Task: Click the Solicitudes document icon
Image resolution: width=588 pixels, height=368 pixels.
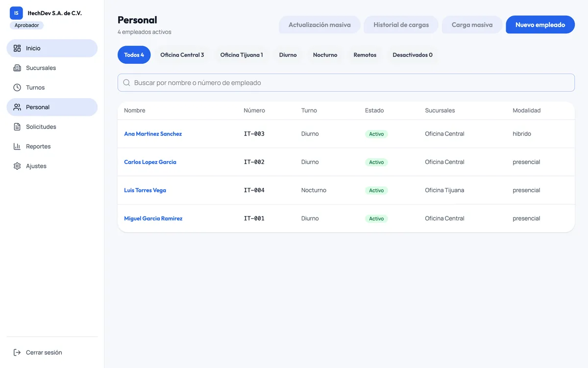Action: coord(17,127)
